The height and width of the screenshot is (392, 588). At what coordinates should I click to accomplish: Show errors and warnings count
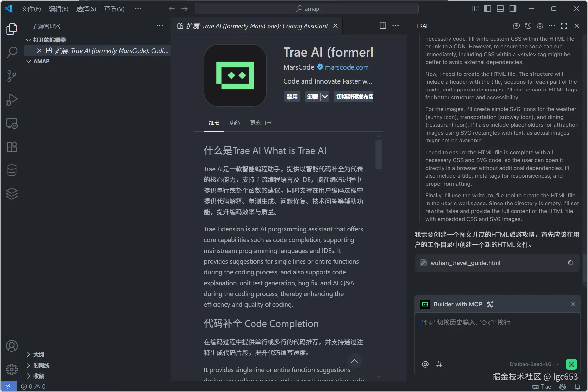pyautogui.click(x=33, y=387)
